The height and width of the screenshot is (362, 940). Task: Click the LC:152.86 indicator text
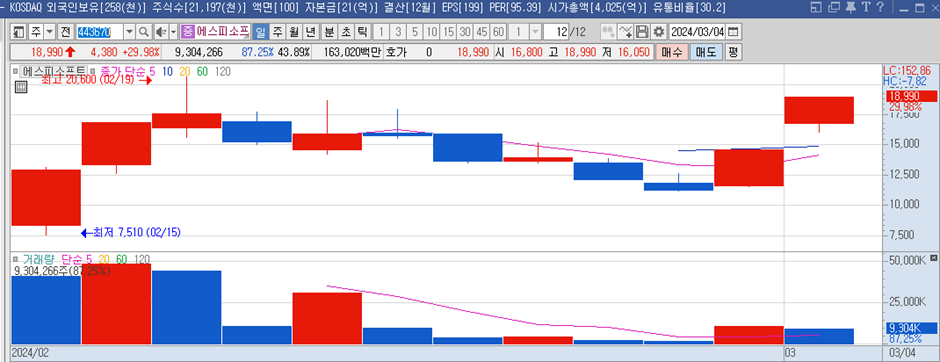(x=907, y=70)
